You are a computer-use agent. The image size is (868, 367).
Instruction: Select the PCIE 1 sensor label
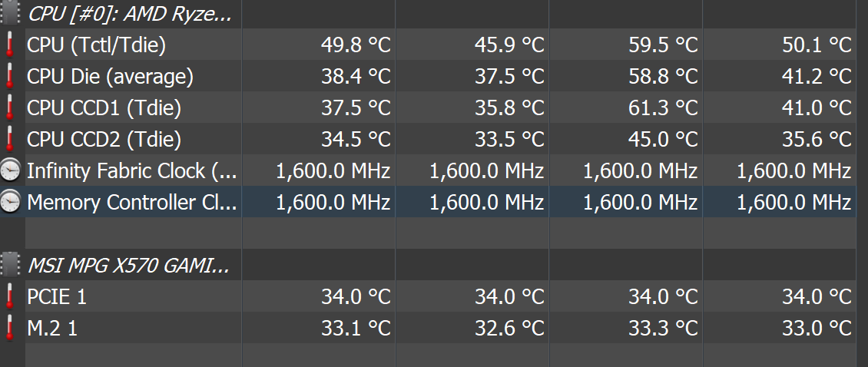pyautogui.click(x=57, y=297)
